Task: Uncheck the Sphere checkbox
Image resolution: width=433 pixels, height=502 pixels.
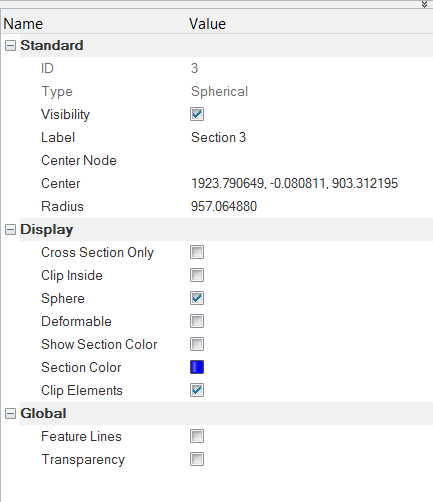Action: (x=197, y=298)
